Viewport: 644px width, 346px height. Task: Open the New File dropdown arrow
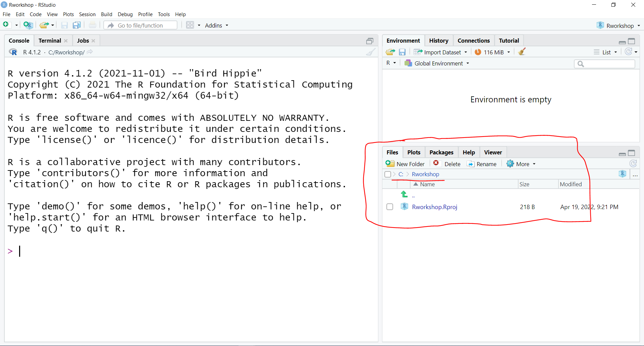click(x=16, y=25)
